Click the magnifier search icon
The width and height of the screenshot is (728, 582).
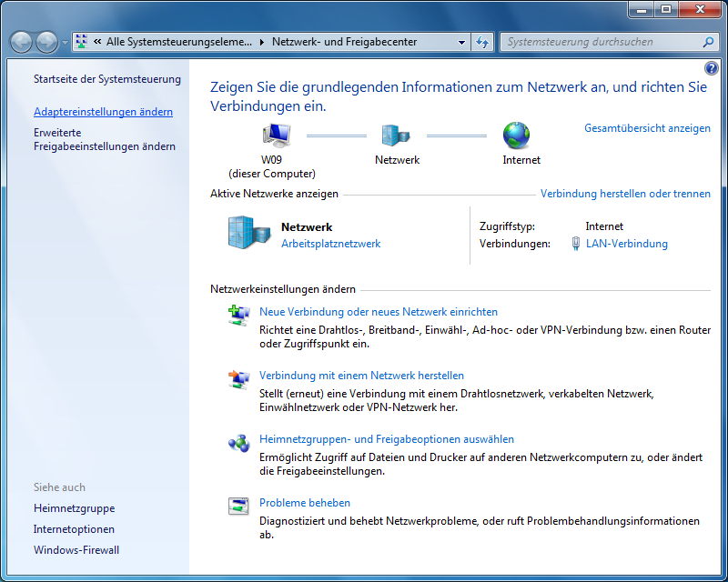tap(708, 42)
